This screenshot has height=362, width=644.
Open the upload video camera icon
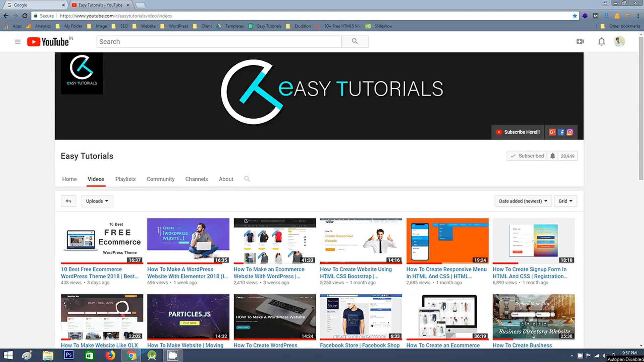pos(580,42)
